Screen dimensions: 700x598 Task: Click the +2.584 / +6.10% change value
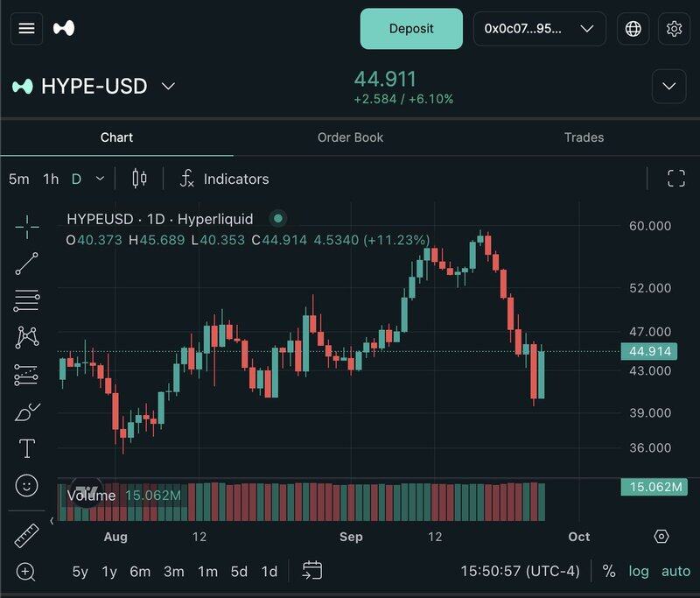[x=403, y=99]
